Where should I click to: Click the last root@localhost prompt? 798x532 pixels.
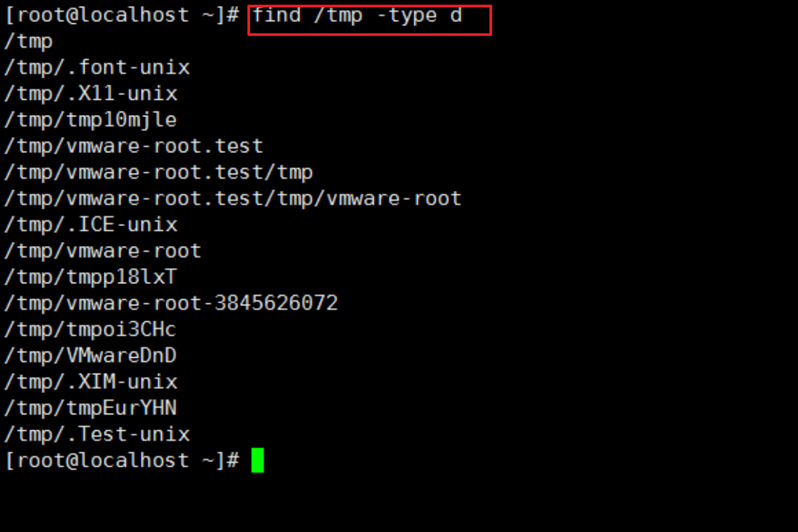122,460
